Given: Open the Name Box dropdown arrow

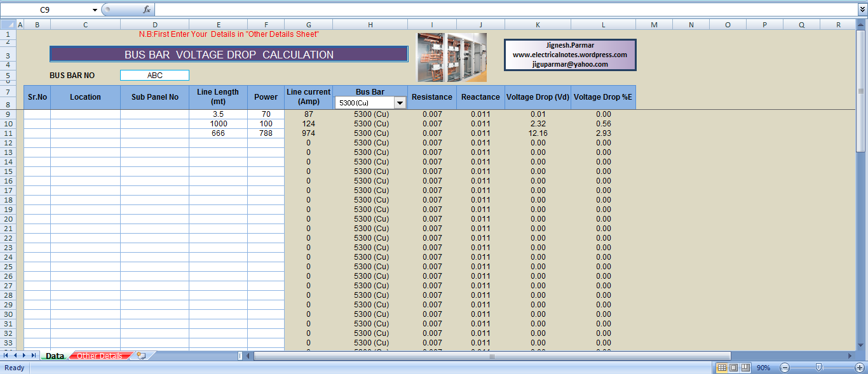Looking at the screenshot, I should point(95,10).
